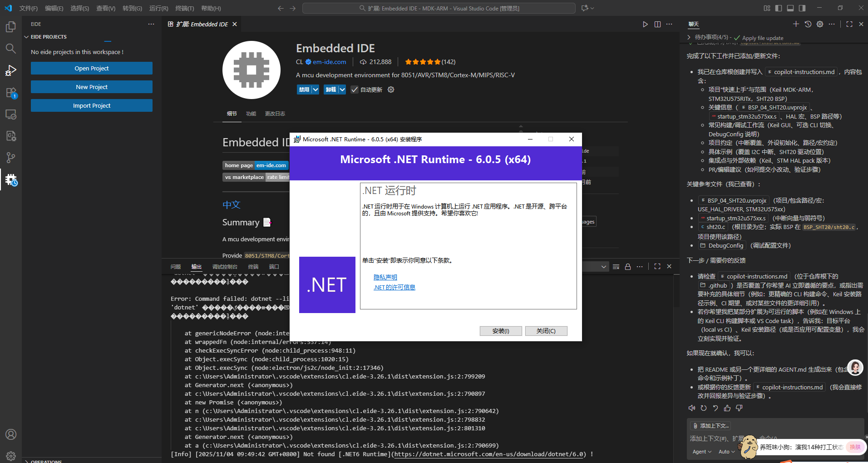Screen dimensions: 868x463
Task: Open the 查看(V) menu
Action: point(106,8)
